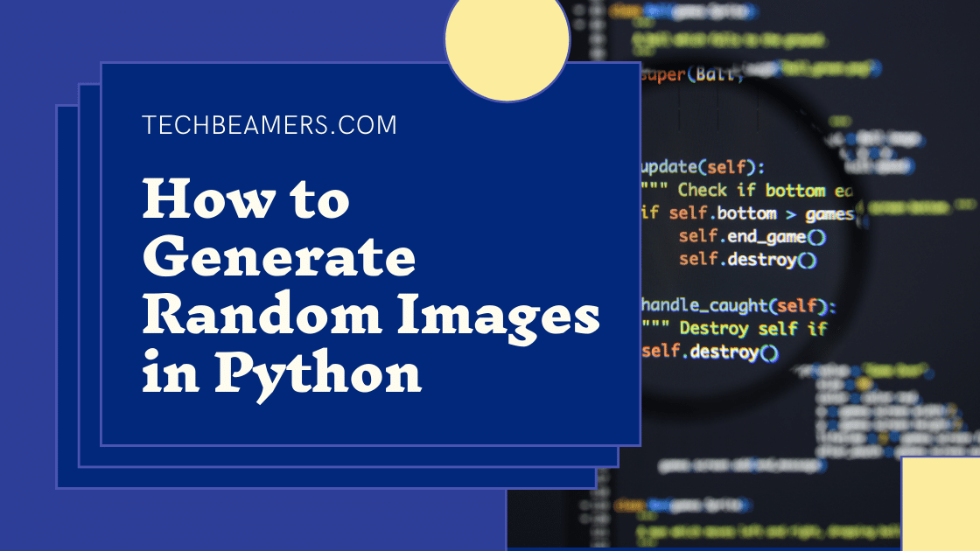Expand the Check if bottom docstring line

(x=748, y=190)
